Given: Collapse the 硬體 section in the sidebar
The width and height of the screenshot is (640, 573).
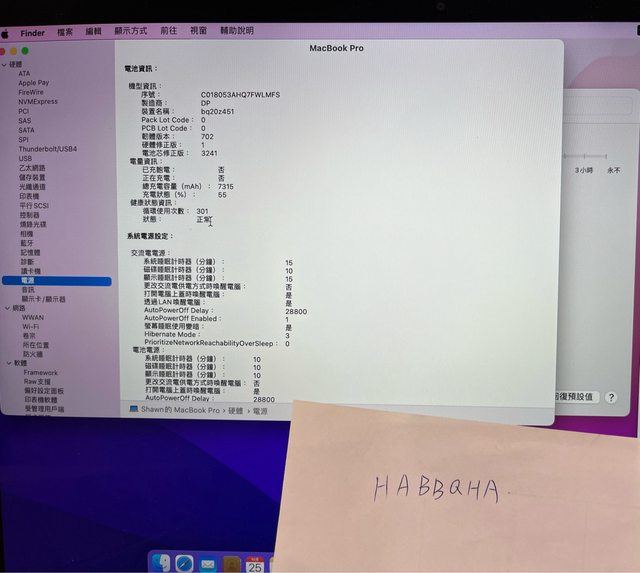Looking at the screenshot, I should point(4,65).
